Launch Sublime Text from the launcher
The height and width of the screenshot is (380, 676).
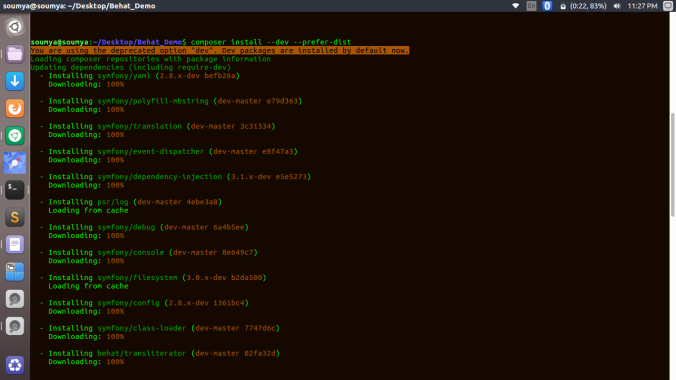tap(15, 217)
